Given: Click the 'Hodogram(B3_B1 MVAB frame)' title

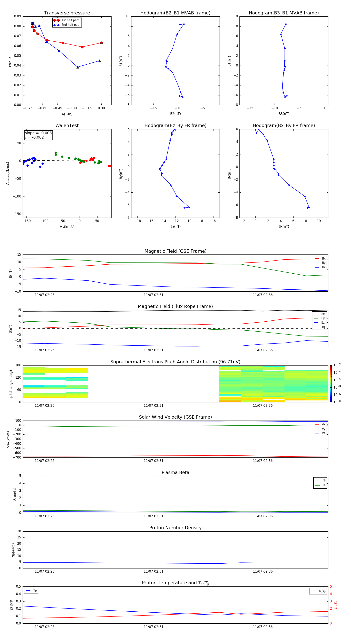Looking at the screenshot, I should click(x=284, y=13).
